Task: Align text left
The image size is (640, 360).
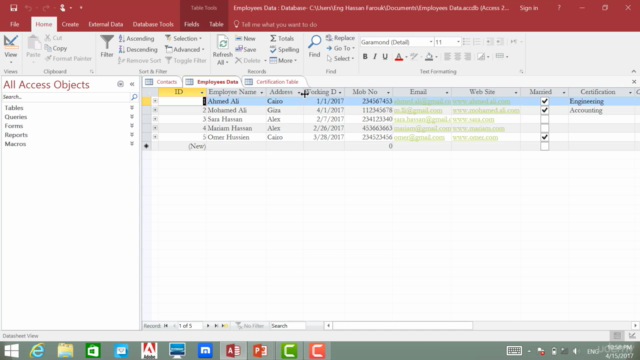Action: (447, 57)
